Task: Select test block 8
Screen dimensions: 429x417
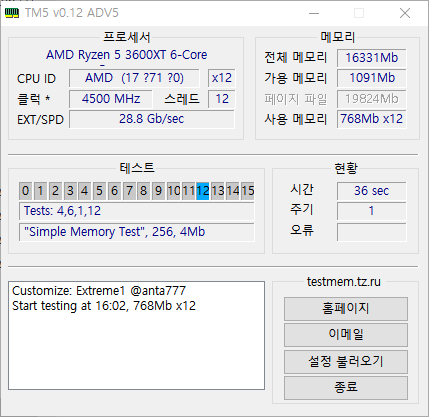Action: click(x=144, y=191)
